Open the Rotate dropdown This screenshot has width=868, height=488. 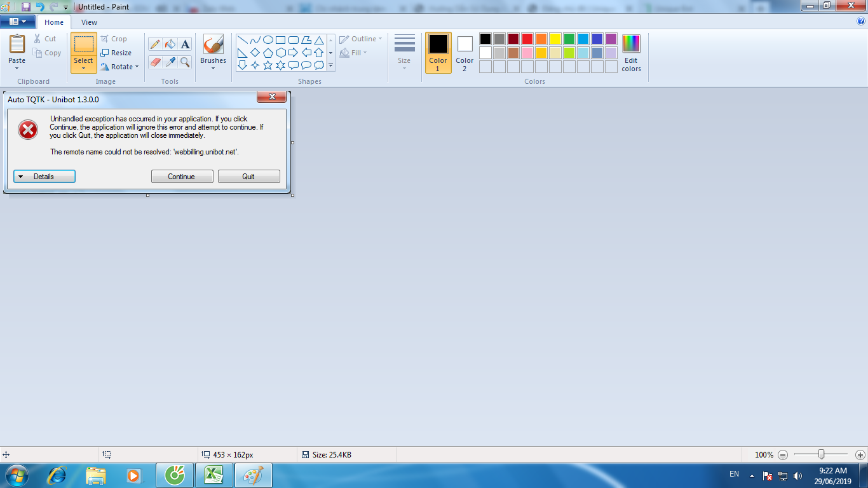click(119, 67)
